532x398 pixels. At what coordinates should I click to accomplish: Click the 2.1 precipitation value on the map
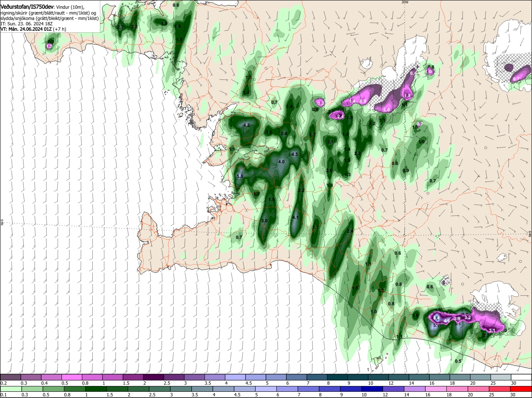[x=331, y=142]
